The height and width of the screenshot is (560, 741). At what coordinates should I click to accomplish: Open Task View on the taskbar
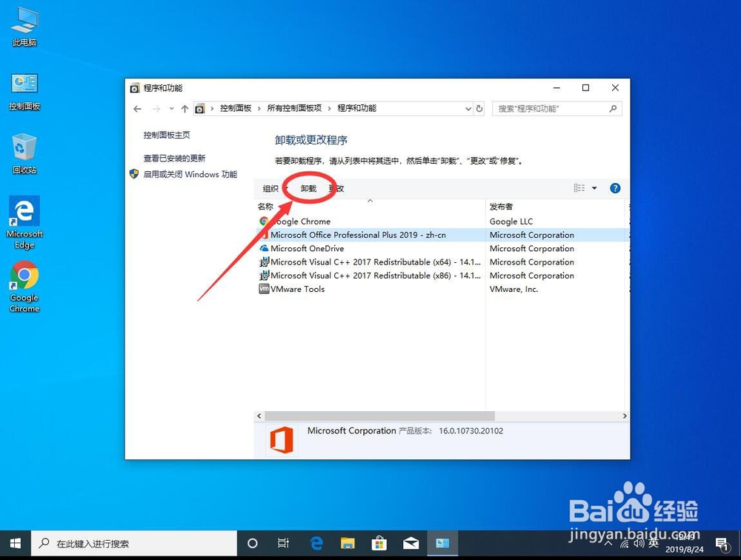point(284,544)
